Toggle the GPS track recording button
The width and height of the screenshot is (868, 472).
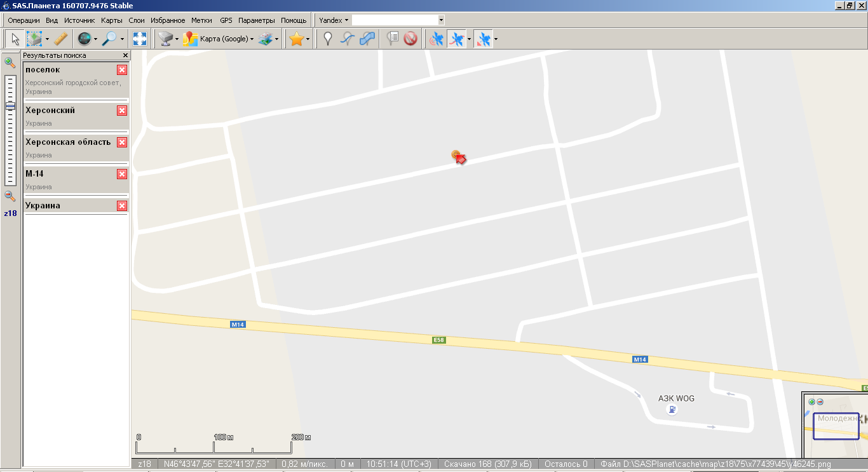(456, 39)
